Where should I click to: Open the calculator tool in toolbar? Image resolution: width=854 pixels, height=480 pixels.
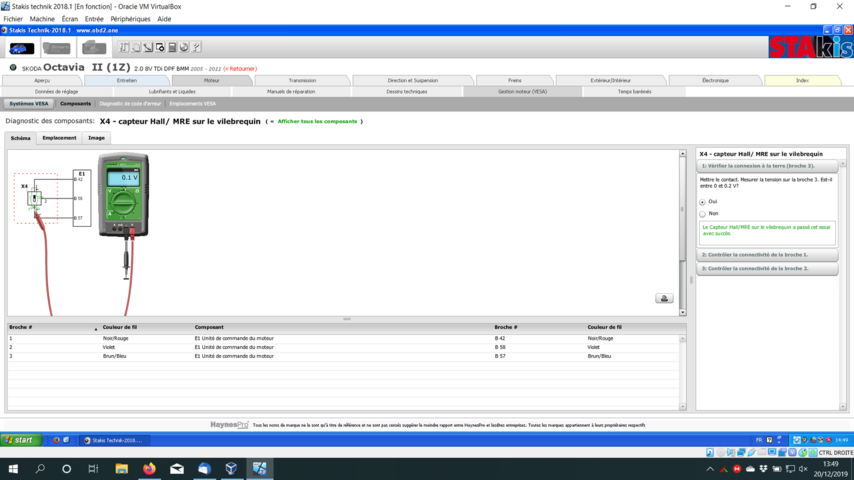[x=172, y=47]
